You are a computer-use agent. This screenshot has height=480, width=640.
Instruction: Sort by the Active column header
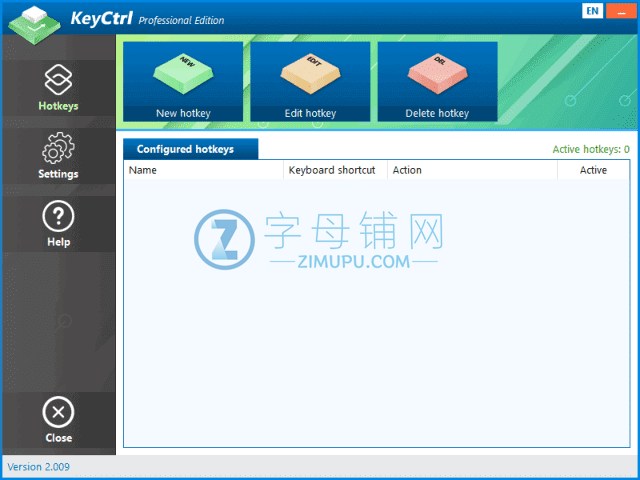coord(593,170)
